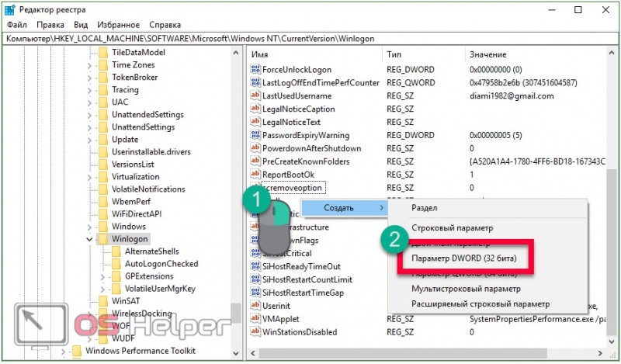This screenshot has height=364, width=621.
Task: Select the scremoveoption value
Action: (293, 187)
